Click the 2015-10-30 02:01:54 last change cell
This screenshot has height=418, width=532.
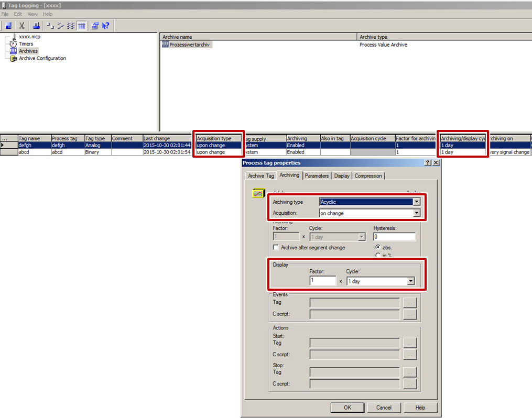coord(167,152)
